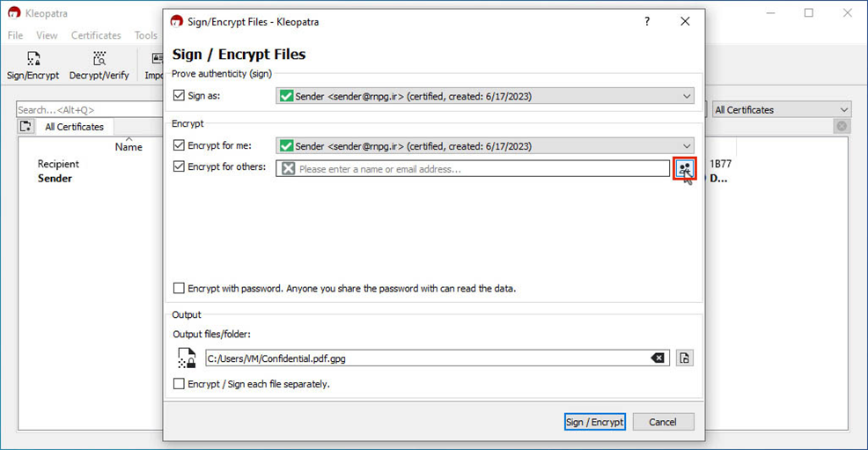Maximize the Kleopatra main window

(809, 12)
